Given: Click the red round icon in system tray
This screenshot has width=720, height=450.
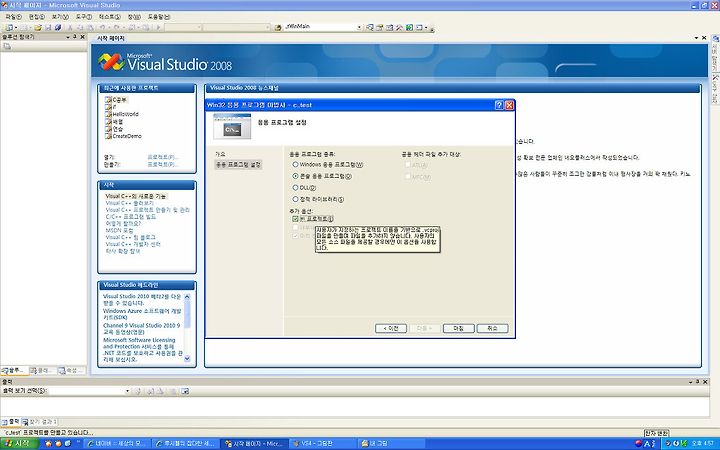Looking at the screenshot, I should click(638, 444).
